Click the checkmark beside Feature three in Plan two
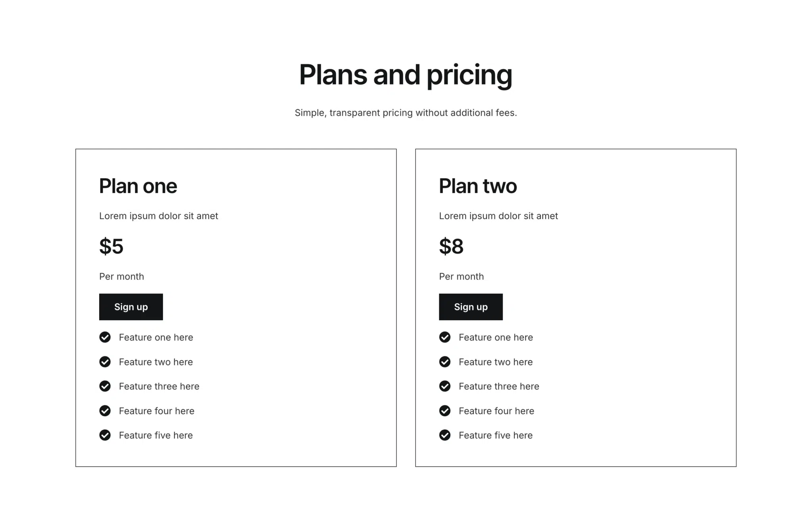This screenshot has width=812, height=522. pos(444,386)
